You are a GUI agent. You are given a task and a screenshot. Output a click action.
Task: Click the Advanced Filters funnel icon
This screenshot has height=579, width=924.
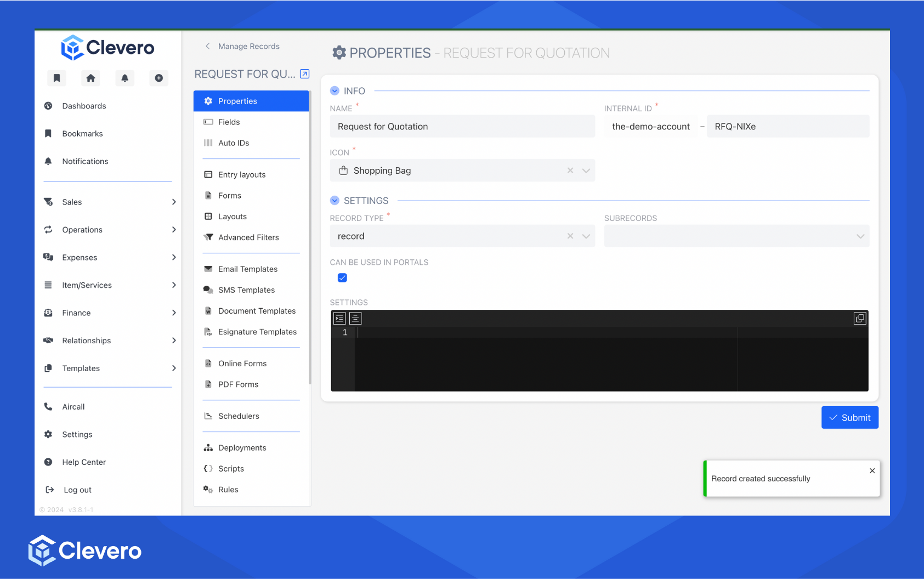pos(208,237)
